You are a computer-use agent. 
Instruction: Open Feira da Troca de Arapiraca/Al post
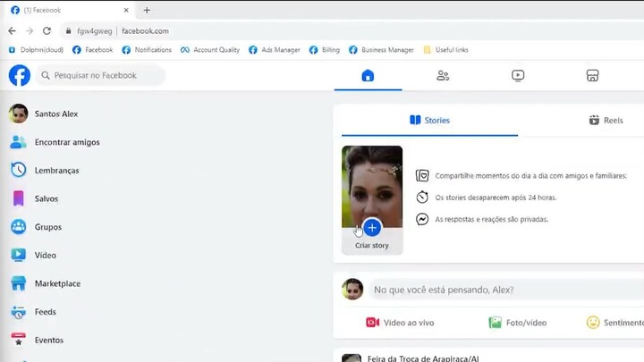423,358
